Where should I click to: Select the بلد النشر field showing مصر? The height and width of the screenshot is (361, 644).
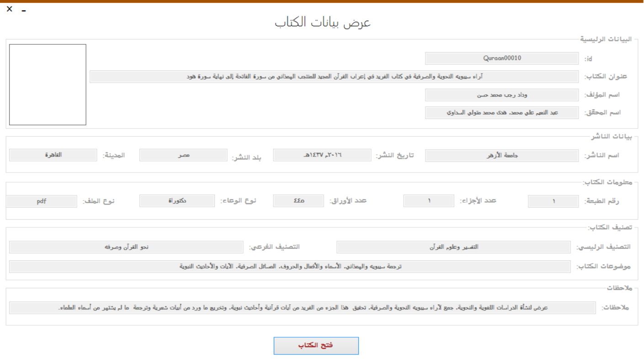click(183, 155)
